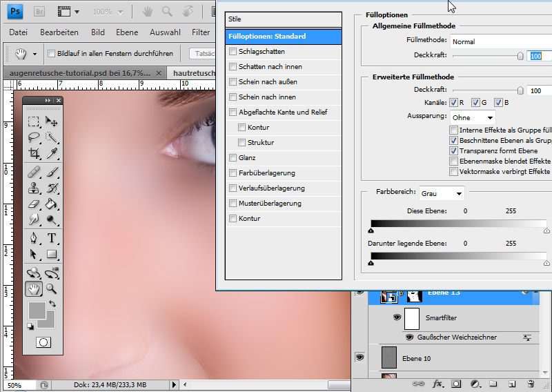Hide Ebene 10 layer visibility

point(359,357)
